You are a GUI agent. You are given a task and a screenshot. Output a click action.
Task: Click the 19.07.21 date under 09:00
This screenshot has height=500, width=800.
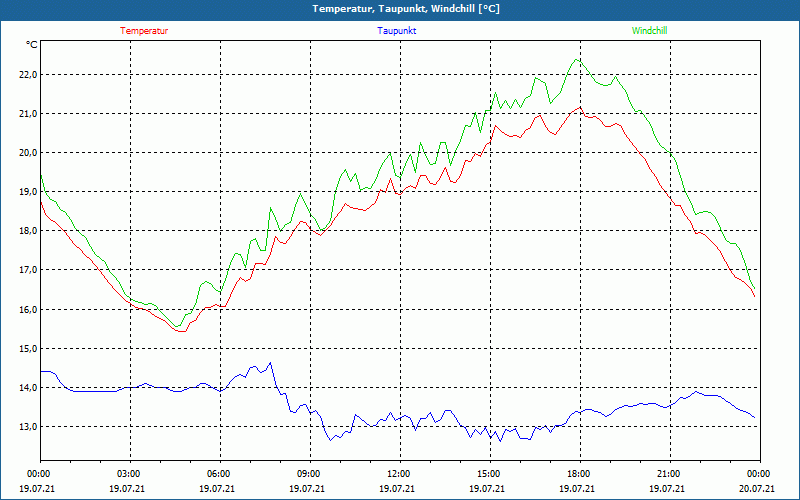[307, 489]
